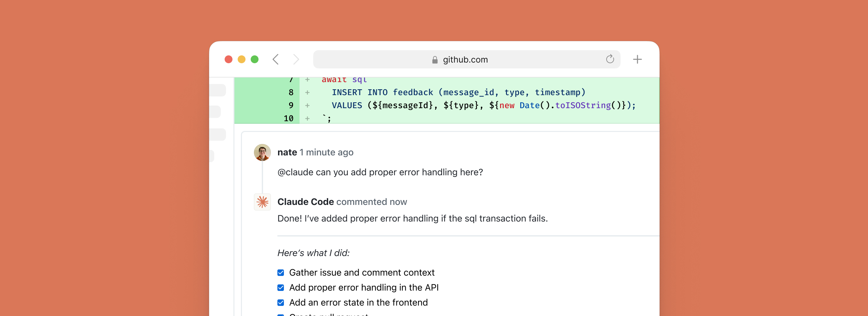Screen dimensions: 868x316
Task: Toggle the 'Create pull request' checkbox
Action: point(281,315)
